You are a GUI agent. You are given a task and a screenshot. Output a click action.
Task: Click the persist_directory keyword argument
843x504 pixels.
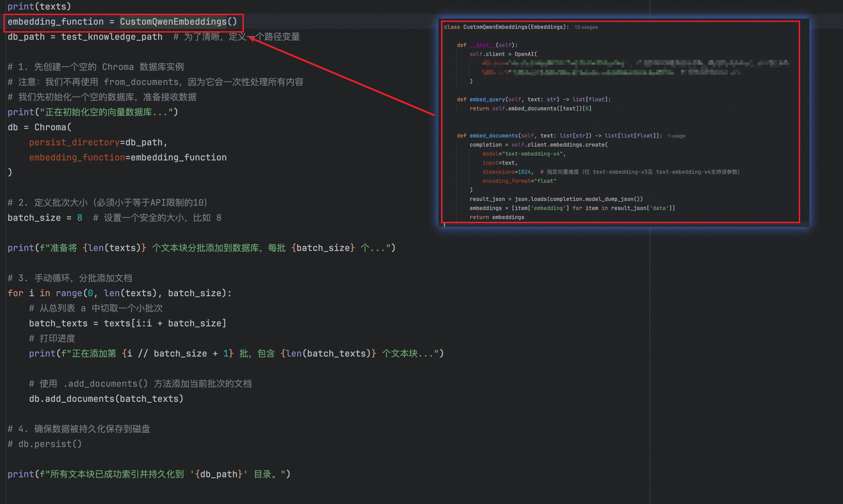(74, 142)
